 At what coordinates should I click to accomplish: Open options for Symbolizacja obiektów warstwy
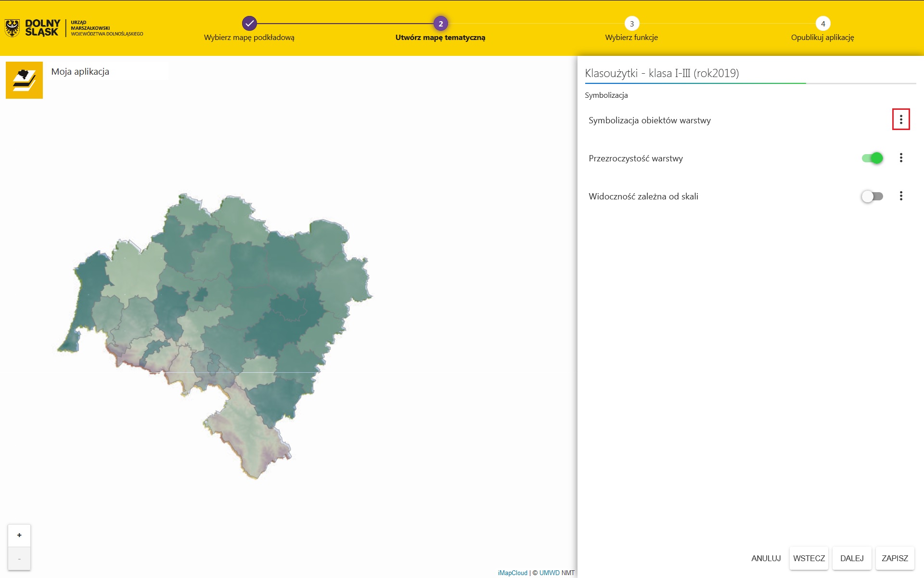900,119
